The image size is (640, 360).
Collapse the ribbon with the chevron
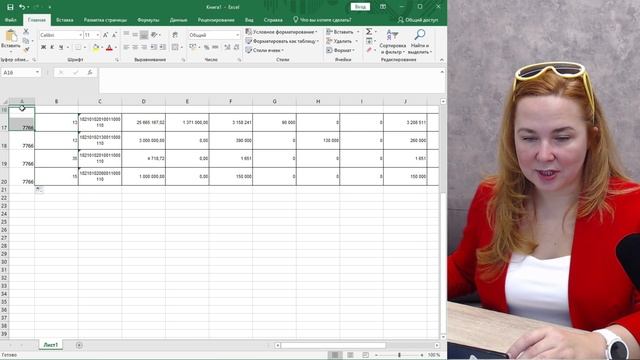[442, 60]
